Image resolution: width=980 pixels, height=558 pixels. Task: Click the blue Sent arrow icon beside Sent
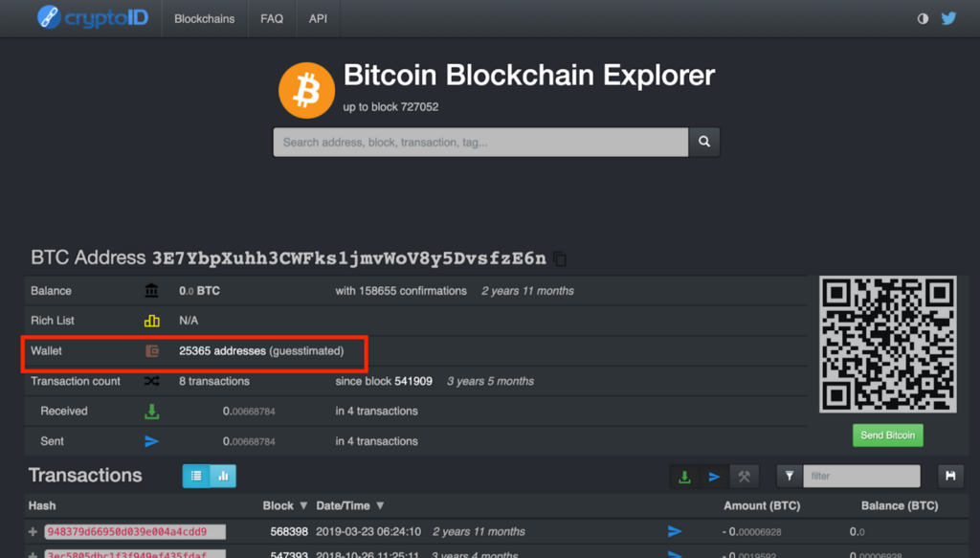[x=152, y=441]
